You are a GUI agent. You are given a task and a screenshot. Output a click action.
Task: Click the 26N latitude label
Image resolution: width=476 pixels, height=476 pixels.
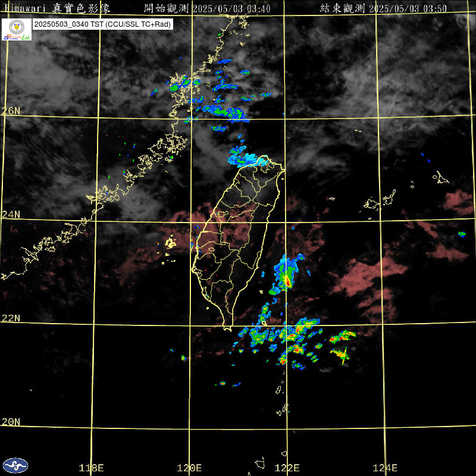[x=11, y=111]
